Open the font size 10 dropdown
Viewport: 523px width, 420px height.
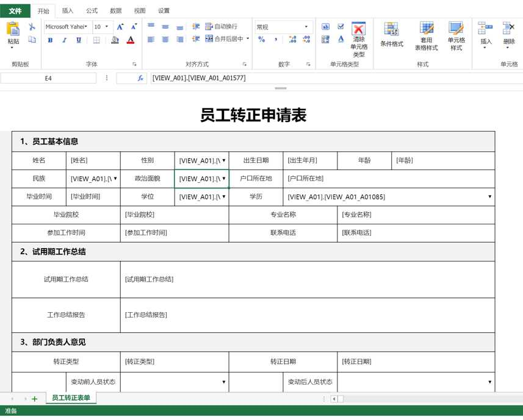[x=107, y=27]
